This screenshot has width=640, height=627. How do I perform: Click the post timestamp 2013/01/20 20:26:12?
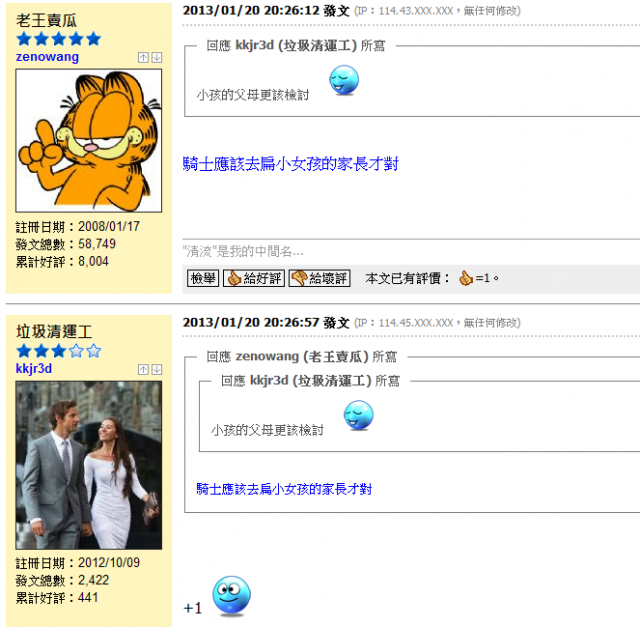click(x=251, y=11)
